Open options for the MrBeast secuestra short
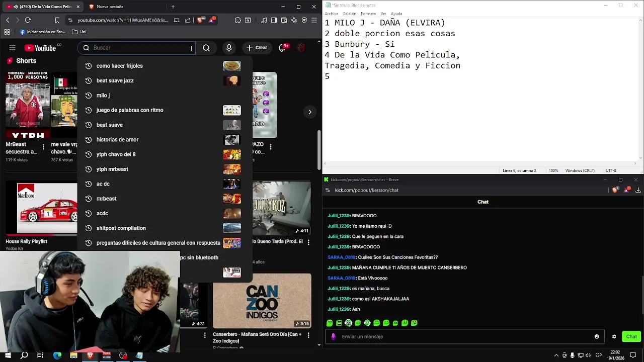The width and height of the screenshot is (644, 362). pos(43,147)
